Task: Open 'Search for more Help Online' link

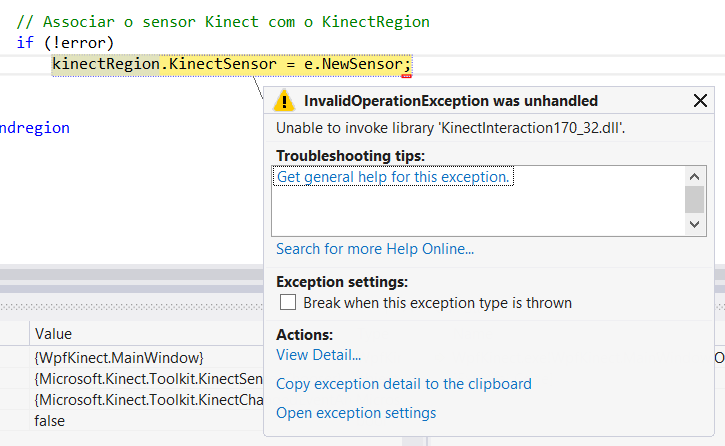Action: 375,249
